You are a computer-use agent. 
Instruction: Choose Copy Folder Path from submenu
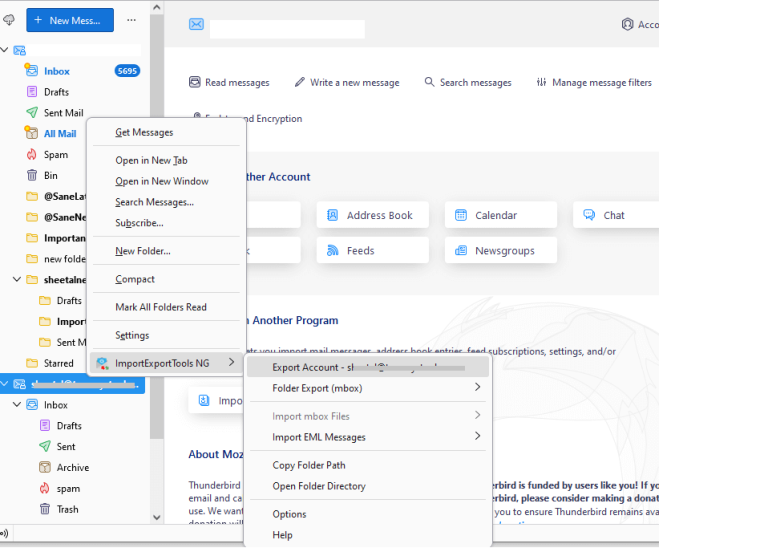click(309, 465)
